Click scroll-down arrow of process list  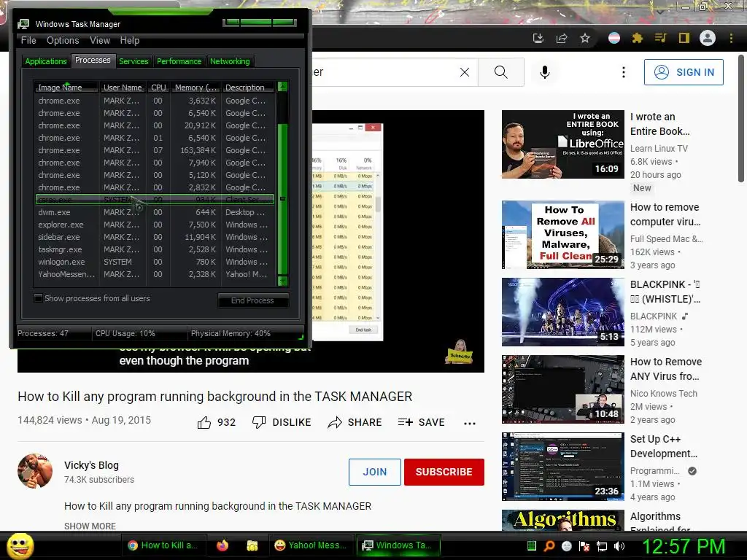282,281
